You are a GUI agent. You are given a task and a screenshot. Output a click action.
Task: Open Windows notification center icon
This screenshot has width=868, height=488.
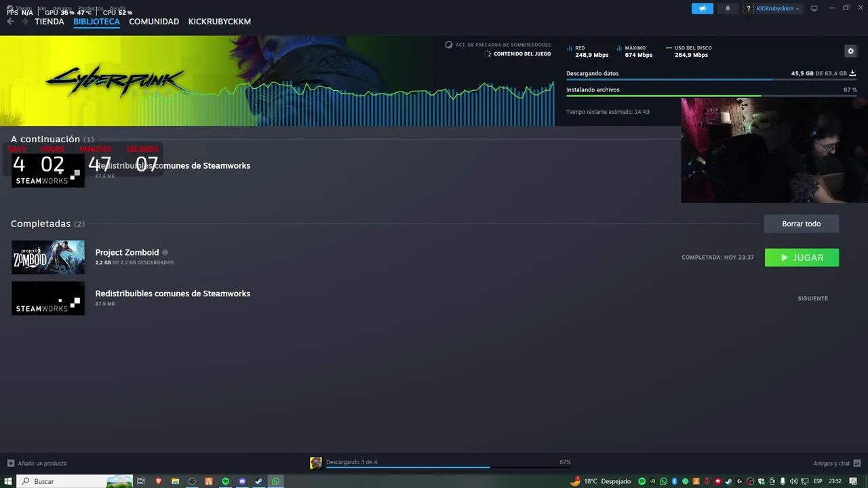click(x=853, y=481)
